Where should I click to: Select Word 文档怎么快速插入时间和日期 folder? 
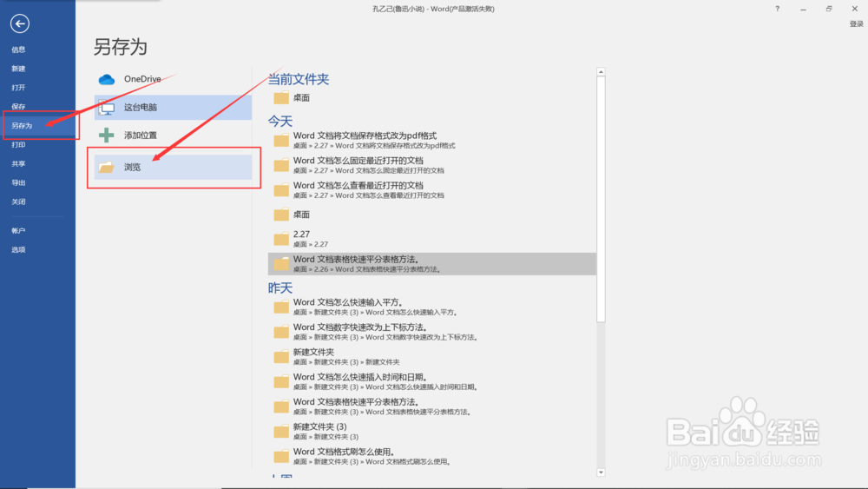(x=431, y=381)
